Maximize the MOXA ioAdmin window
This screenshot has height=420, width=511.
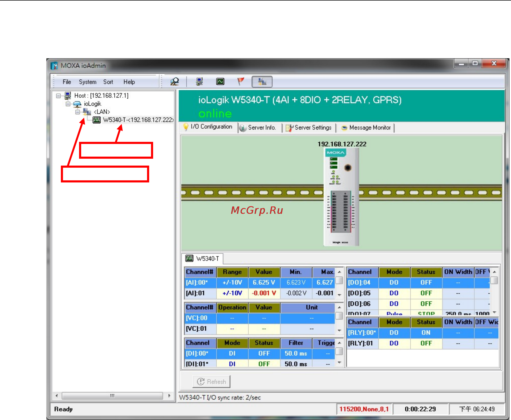click(475, 64)
